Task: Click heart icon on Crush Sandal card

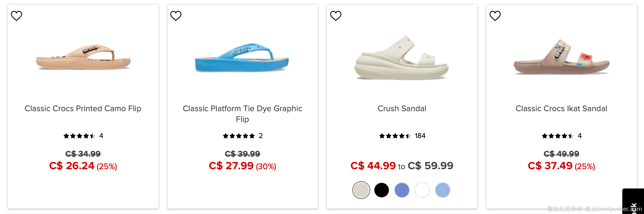Action: [335, 16]
